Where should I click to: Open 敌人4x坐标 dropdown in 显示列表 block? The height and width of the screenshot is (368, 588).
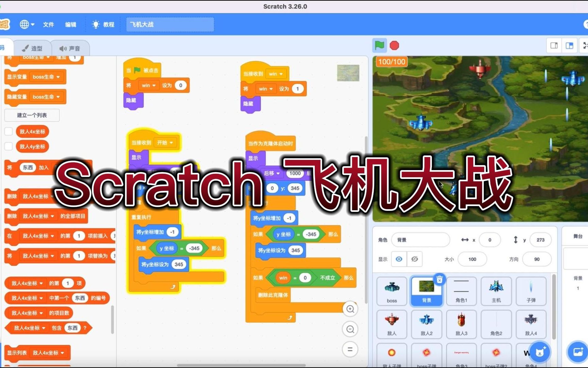coord(48,353)
